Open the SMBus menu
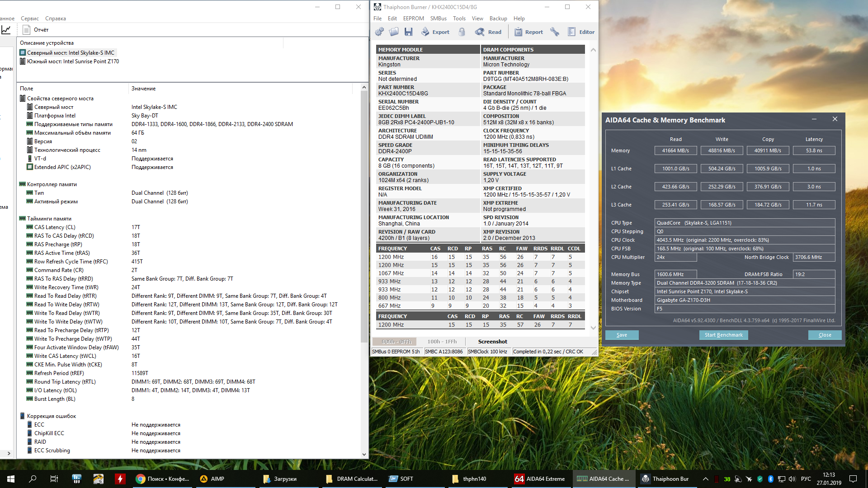 (x=438, y=19)
